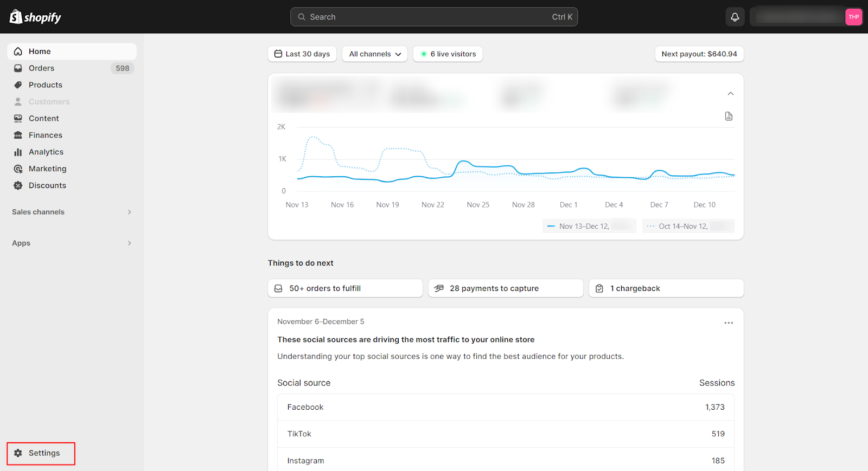
Task: Click the 598 orders badge
Action: [123, 68]
